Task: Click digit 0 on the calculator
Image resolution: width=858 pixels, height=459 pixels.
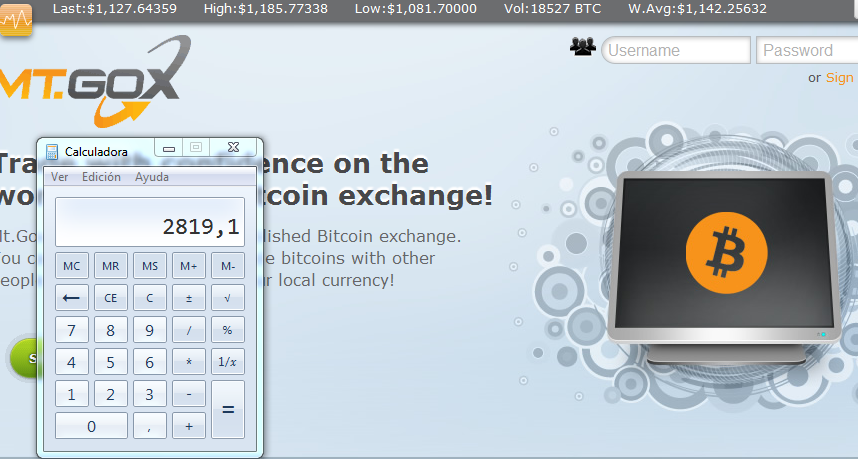Action: point(91,426)
